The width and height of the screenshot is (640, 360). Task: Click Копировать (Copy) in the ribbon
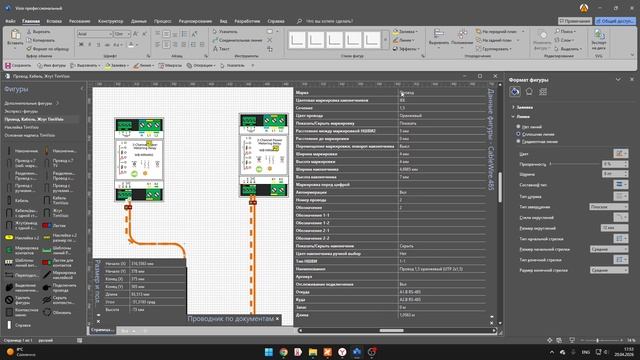coord(40,40)
